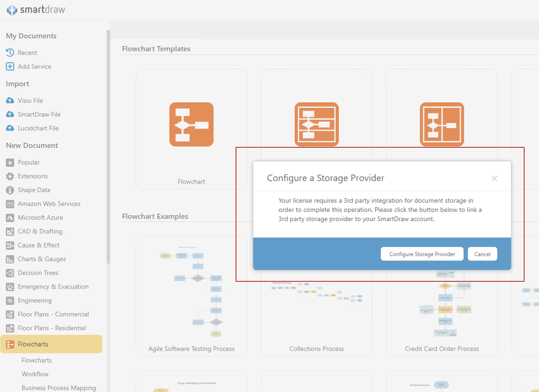Click the Microsoft Azure icon
This screenshot has height=392, width=539.
click(10, 218)
